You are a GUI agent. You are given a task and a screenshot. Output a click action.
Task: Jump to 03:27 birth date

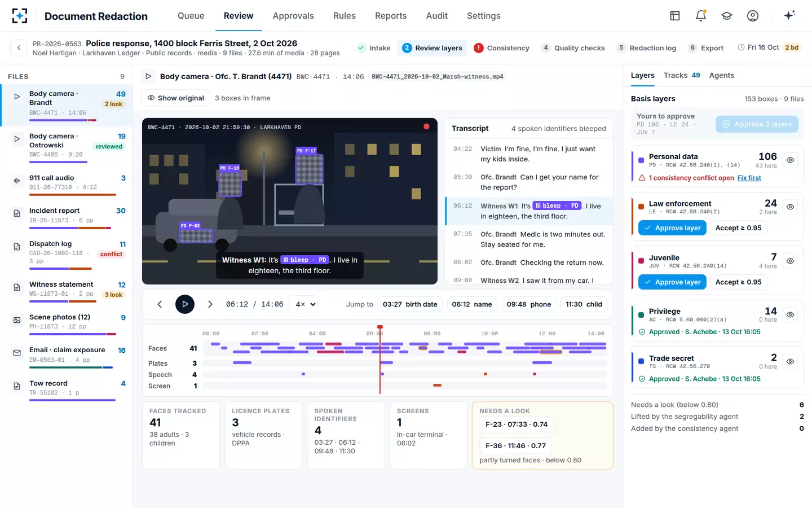[x=410, y=304]
